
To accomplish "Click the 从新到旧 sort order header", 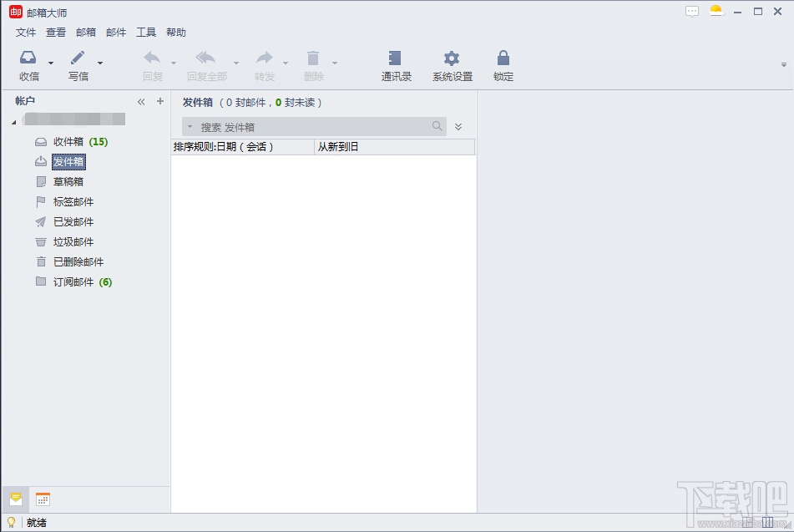I will point(394,147).
